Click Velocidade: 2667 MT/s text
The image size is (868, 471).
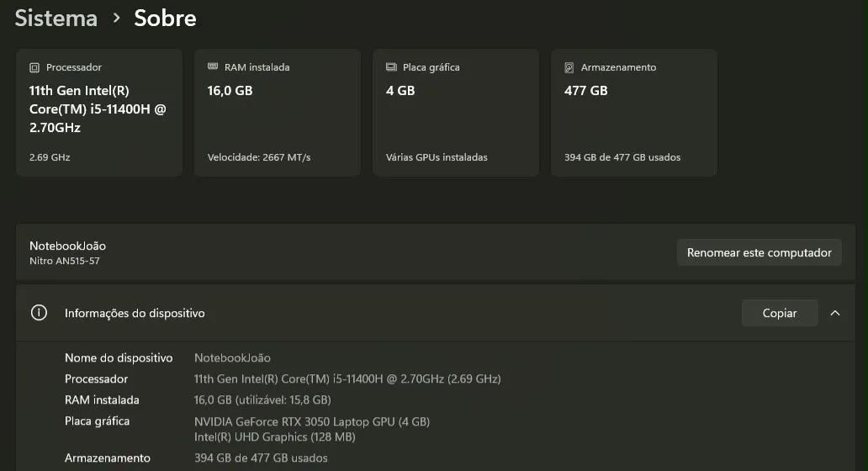tap(259, 157)
